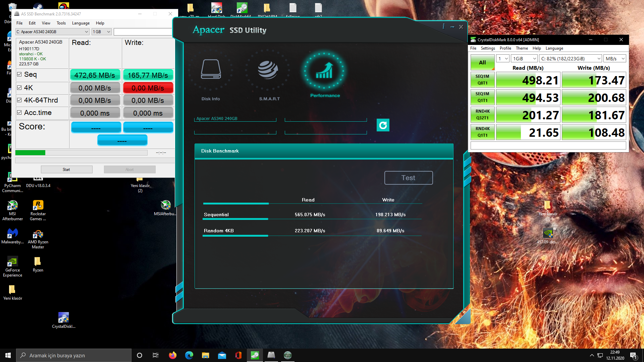Open the CrystalDiskInfo desktop shortcut
644x362 pixels.
64,320
